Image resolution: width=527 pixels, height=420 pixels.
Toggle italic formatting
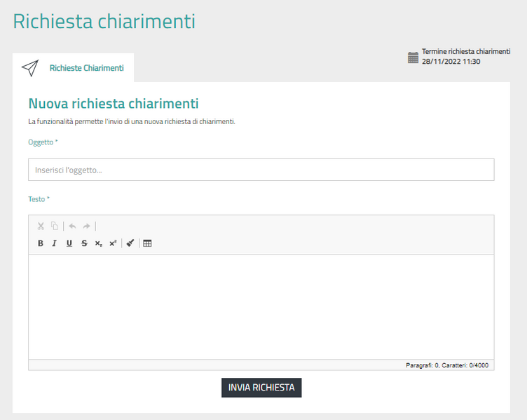coord(54,243)
